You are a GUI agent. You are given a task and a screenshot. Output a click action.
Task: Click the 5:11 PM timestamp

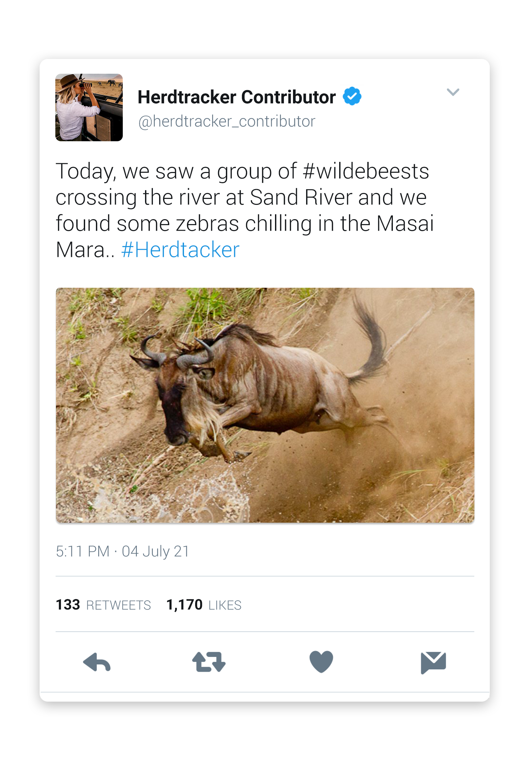point(83,551)
